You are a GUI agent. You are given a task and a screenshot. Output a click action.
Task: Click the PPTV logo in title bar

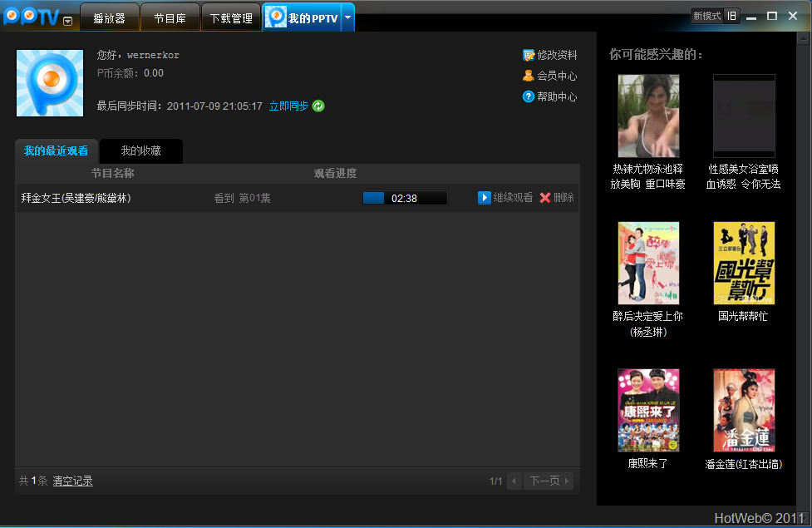31,17
